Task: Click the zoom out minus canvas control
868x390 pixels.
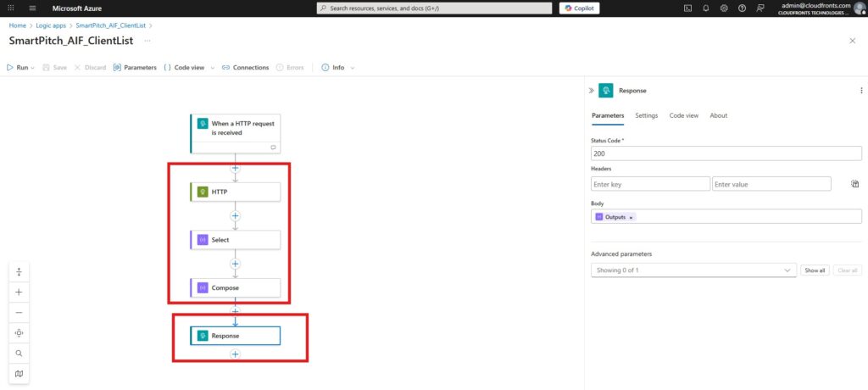Action: (x=19, y=312)
